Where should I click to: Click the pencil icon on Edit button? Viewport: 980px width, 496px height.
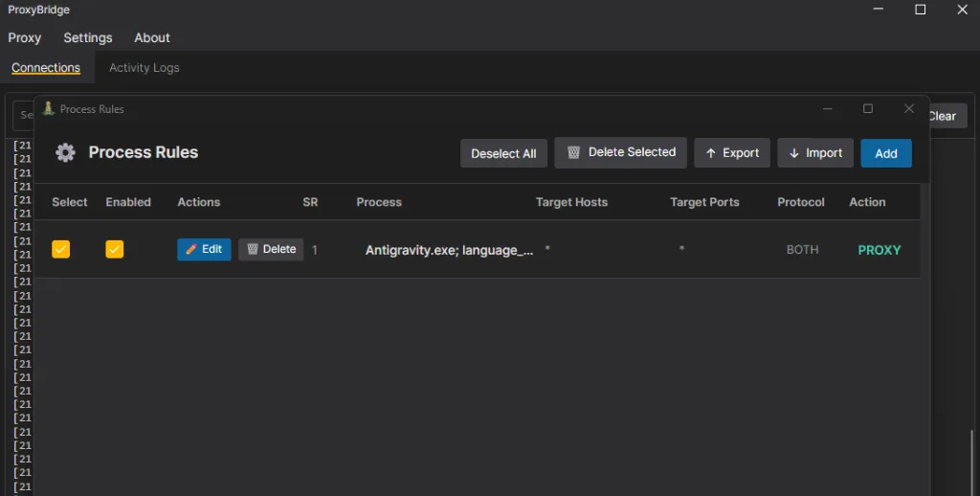191,249
